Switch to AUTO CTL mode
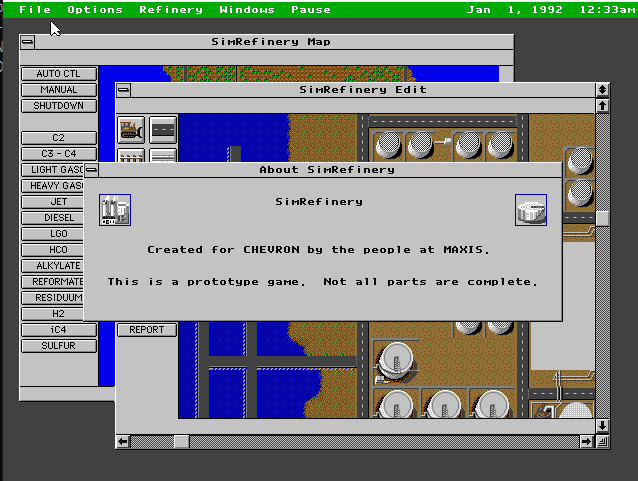This screenshot has width=638, height=481. click(58, 74)
